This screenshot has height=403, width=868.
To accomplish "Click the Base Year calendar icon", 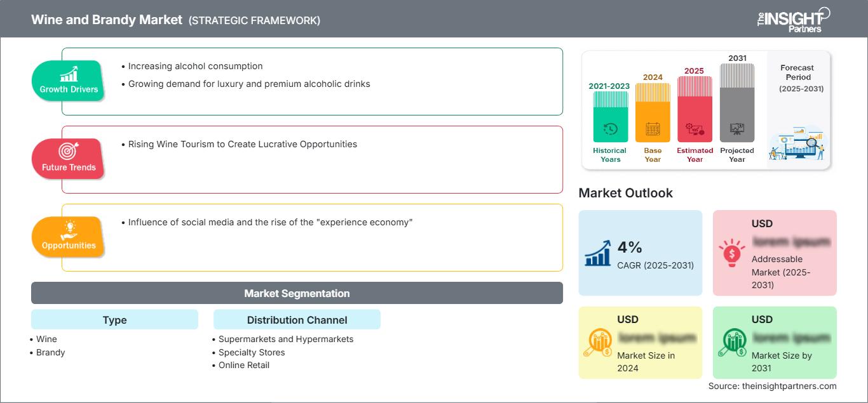I will (653, 129).
